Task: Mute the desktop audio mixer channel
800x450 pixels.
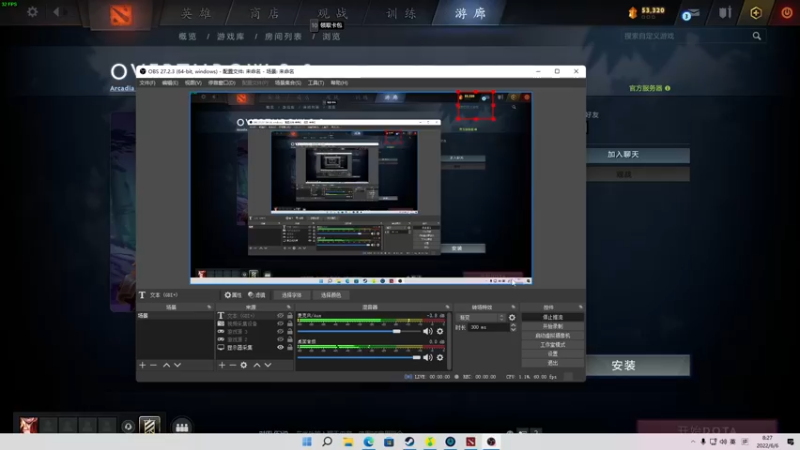Action: (428, 357)
